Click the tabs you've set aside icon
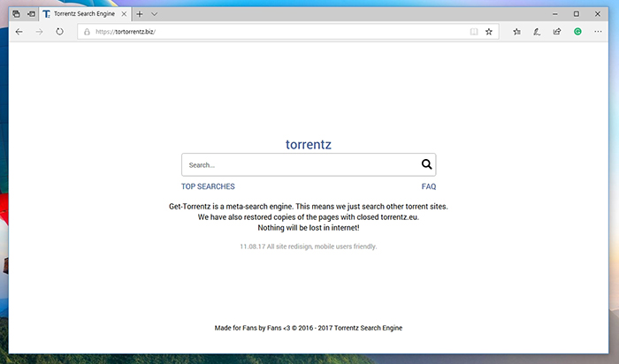Screen dimensions: 619x364 click(x=16, y=14)
